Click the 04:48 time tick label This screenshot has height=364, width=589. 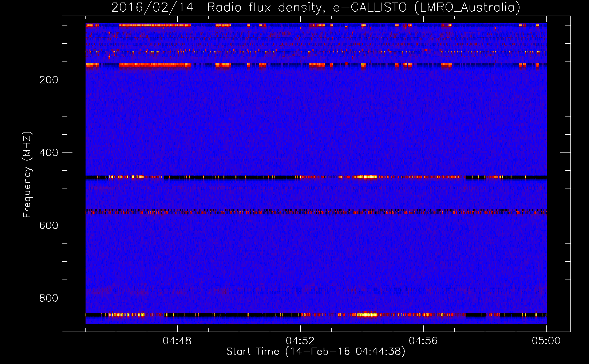[x=177, y=341]
